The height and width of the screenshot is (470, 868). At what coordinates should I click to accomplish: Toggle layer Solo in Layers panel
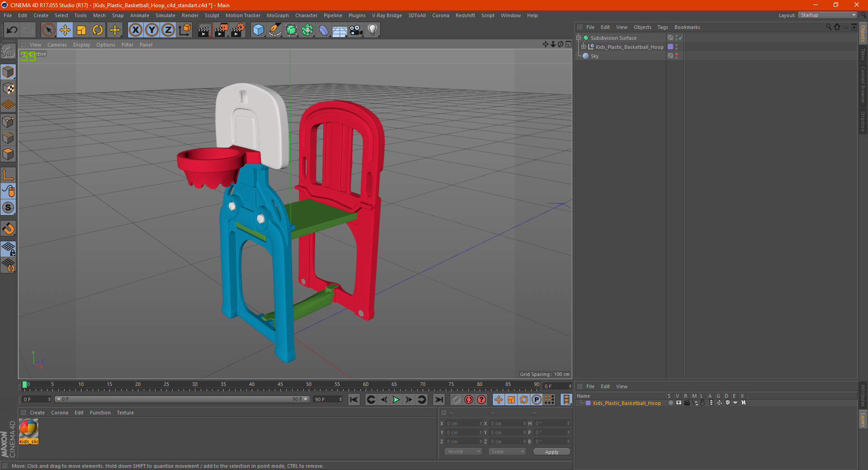tap(671, 403)
